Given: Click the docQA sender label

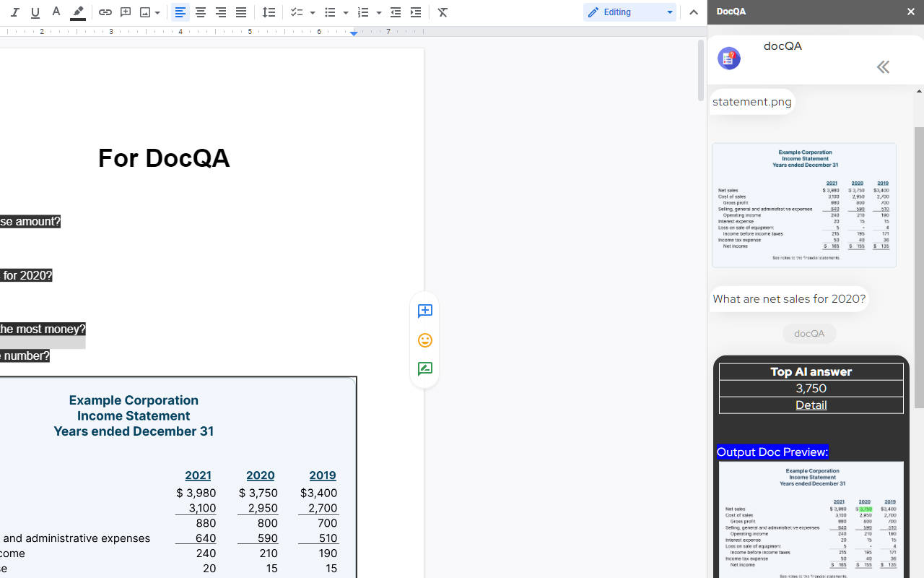Looking at the screenshot, I should tap(809, 334).
